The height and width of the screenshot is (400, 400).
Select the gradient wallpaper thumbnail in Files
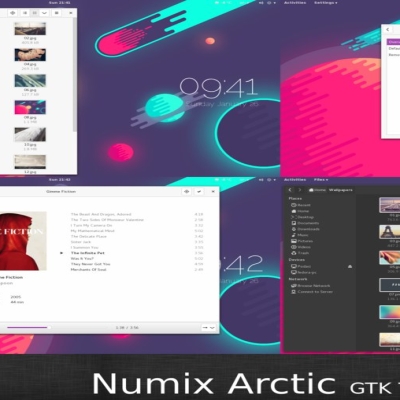point(390,312)
